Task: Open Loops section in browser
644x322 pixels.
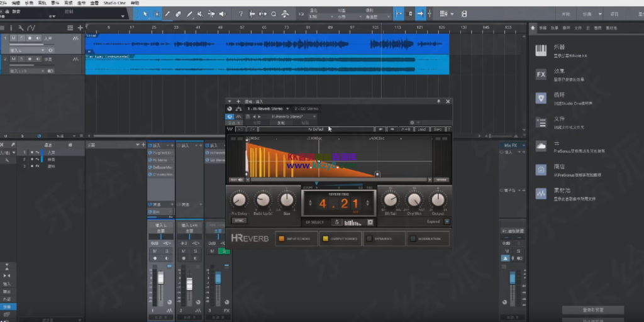Action: pos(541,99)
